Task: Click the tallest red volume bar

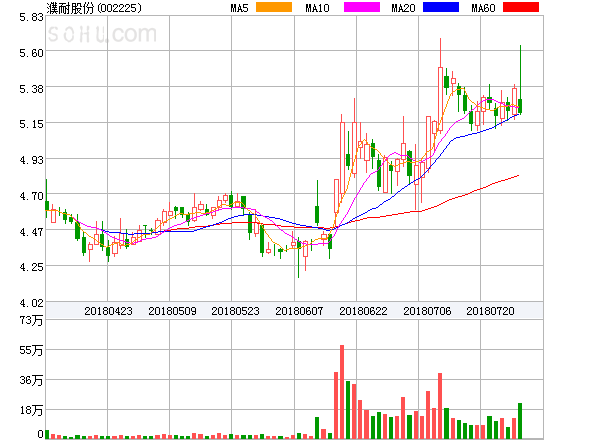Action: [342, 392]
